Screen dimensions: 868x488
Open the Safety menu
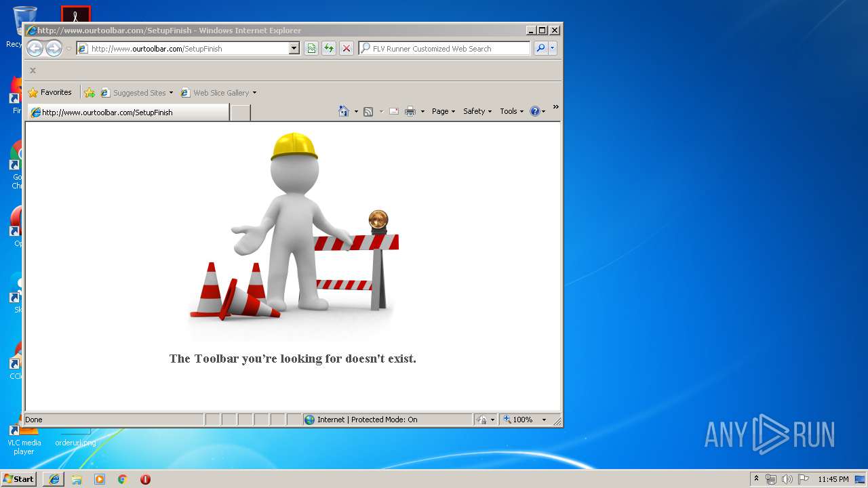(x=477, y=111)
